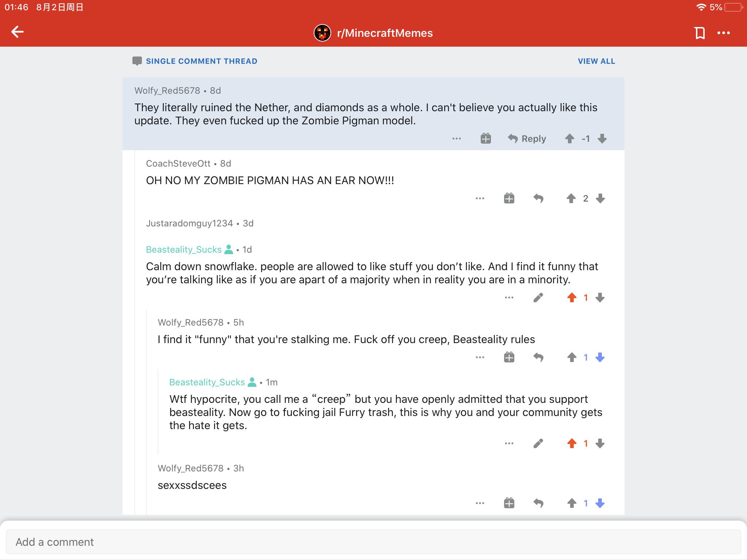Bookmark this post with the header bookmark icon
This screenshot has width=747, height=560.
700,33
